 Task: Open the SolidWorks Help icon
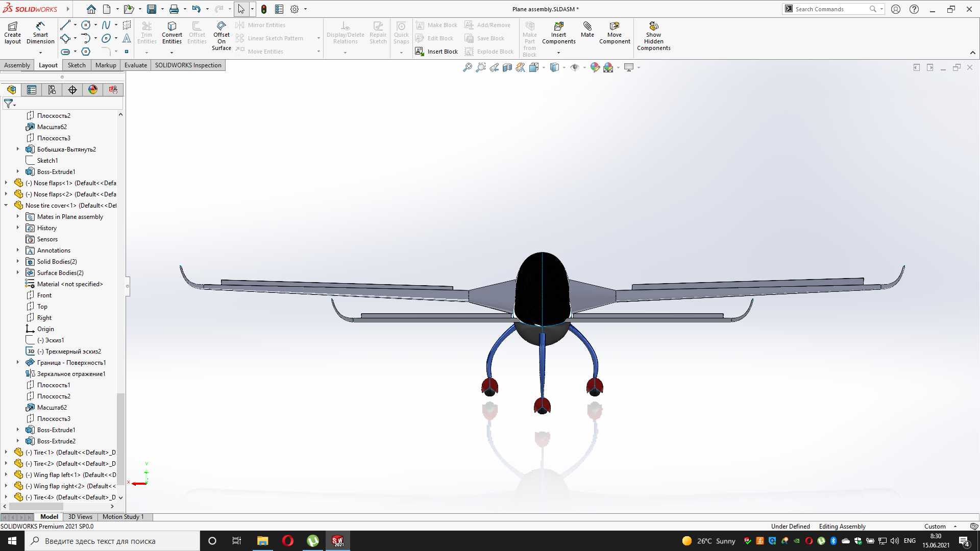click(914, 9)
